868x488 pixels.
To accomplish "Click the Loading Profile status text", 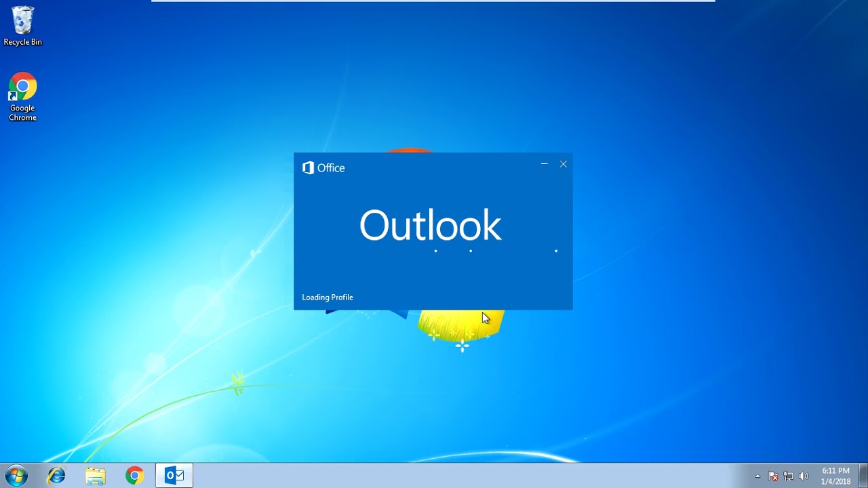I will tap(328, 297).
